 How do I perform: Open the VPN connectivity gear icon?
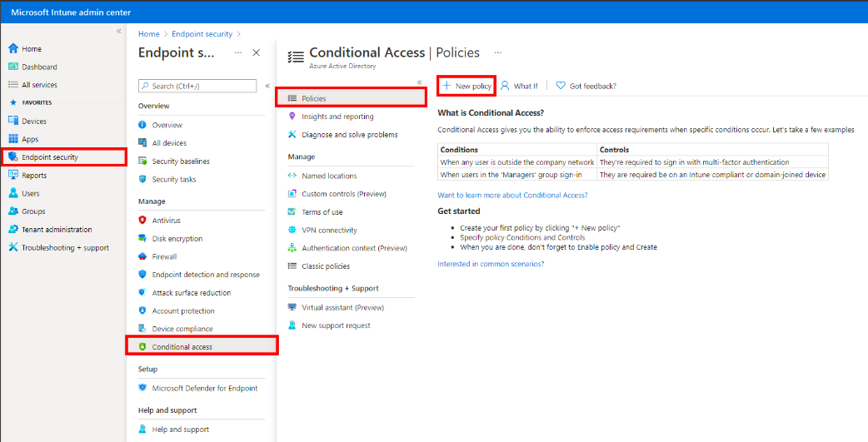pos(292,230)
